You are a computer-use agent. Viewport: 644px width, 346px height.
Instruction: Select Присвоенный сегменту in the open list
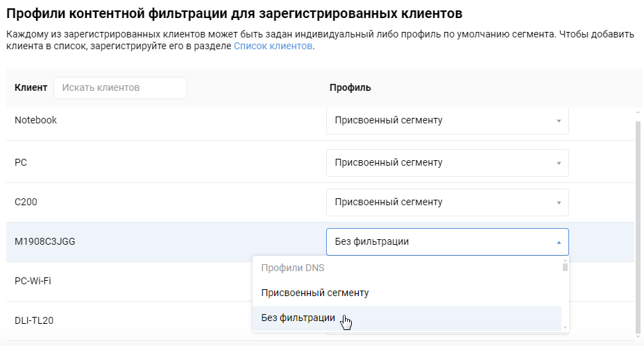pyautogui.click(x=314, y=293)
